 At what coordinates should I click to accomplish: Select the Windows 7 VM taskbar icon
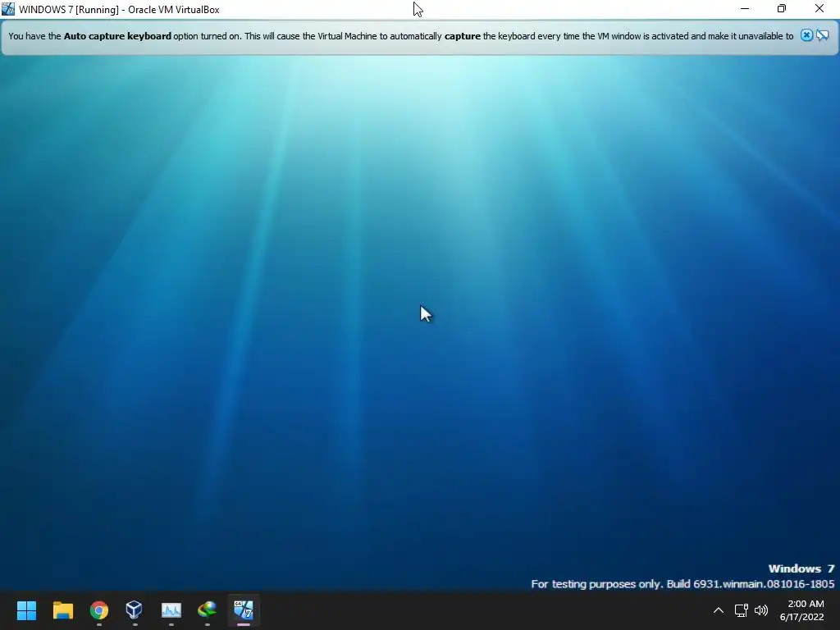pos(243,609)
